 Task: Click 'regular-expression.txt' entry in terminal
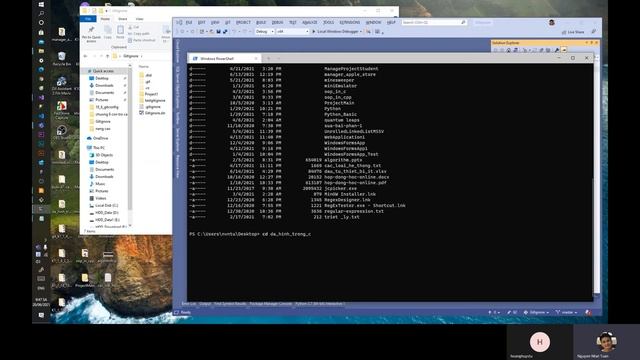click(x=354, y=211)
